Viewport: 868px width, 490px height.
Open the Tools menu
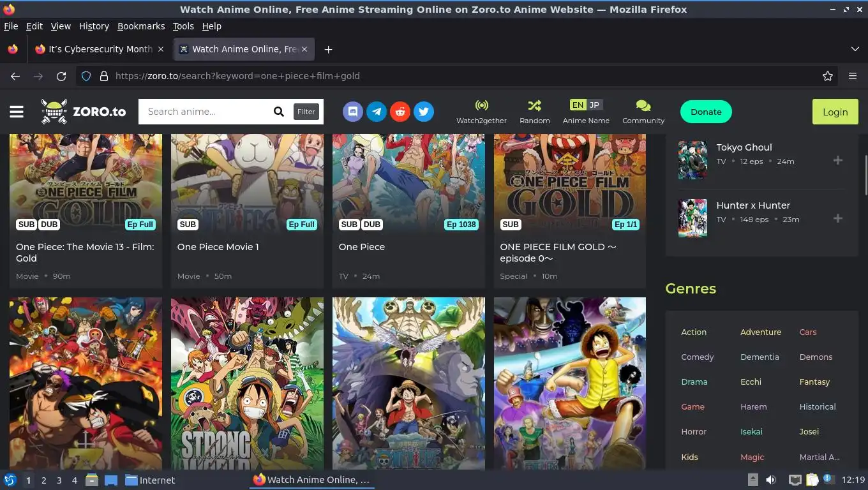tap(183, 26)
